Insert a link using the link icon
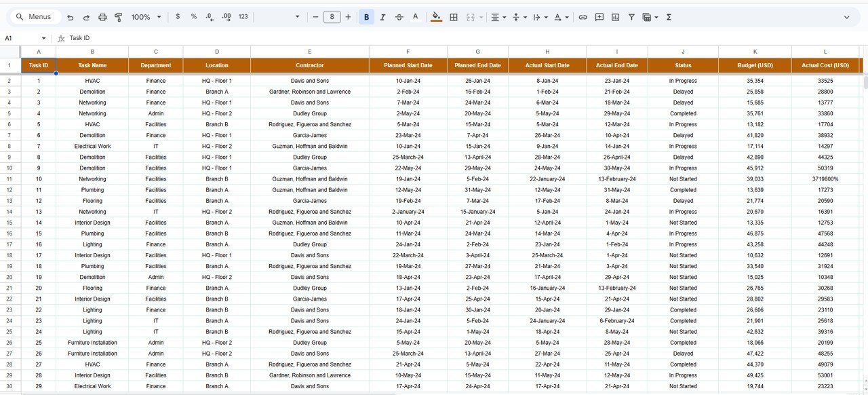Screen dimensions: 868x395 click(583, 17)
